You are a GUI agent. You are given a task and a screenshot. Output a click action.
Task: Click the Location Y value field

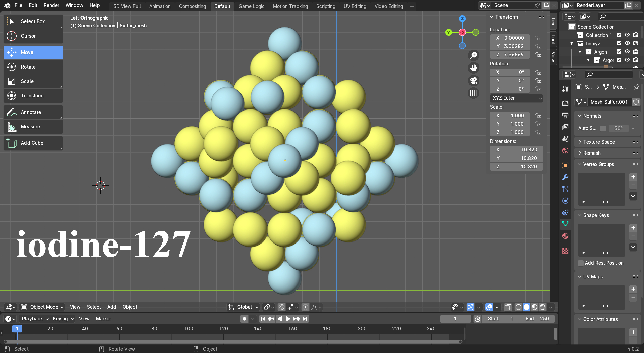click(x=510, y=46)
